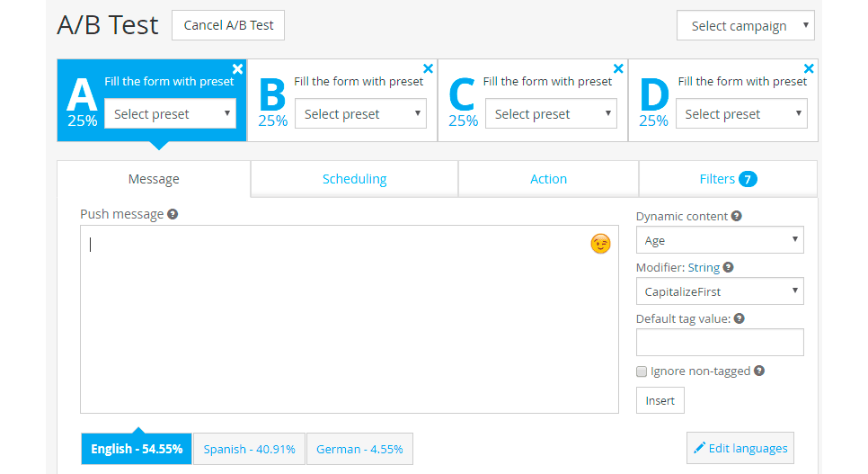Remove variant C with its X icon
Viewport: 868px width, 474px height.
pyautogui.click(x=618, y=68)
